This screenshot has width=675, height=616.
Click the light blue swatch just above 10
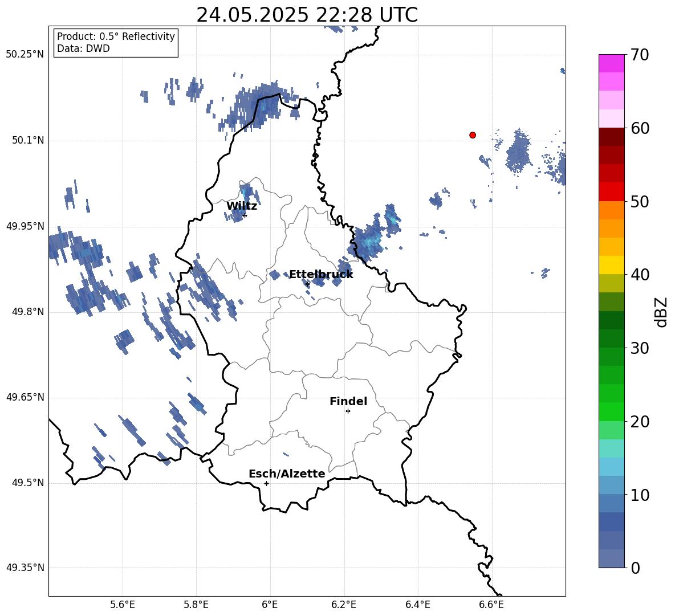pyautogui.click(x=612, y=486)
